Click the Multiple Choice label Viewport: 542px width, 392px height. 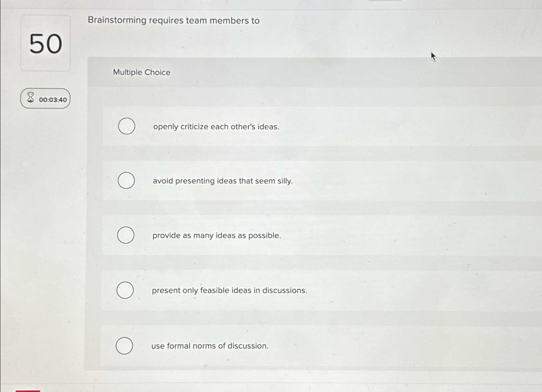pyautogui.click(x=142, y=72)
